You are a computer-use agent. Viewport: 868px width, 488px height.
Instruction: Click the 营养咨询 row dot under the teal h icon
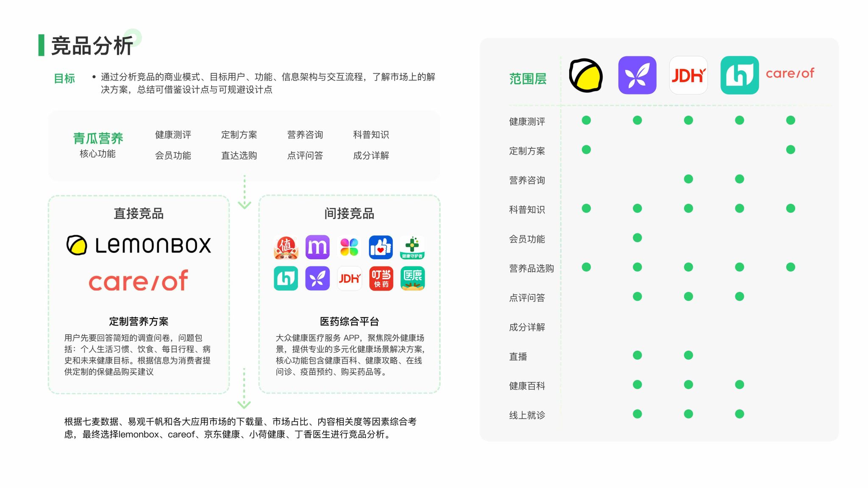coord(740,179)
